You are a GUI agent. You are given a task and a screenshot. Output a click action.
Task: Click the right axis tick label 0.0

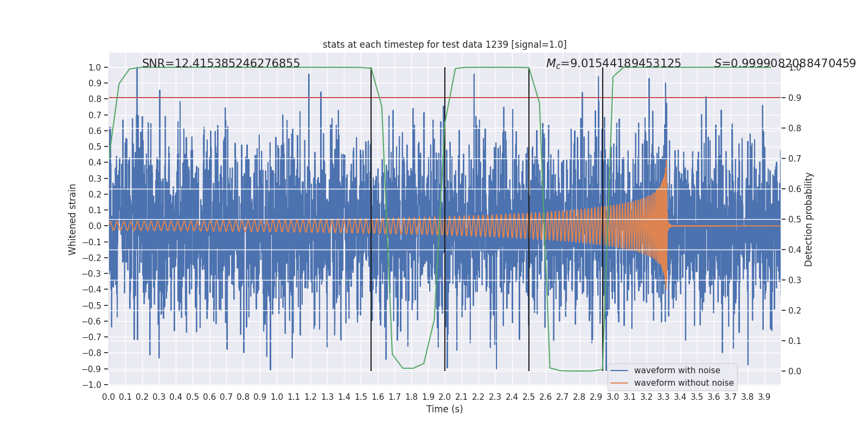point(795,371)
